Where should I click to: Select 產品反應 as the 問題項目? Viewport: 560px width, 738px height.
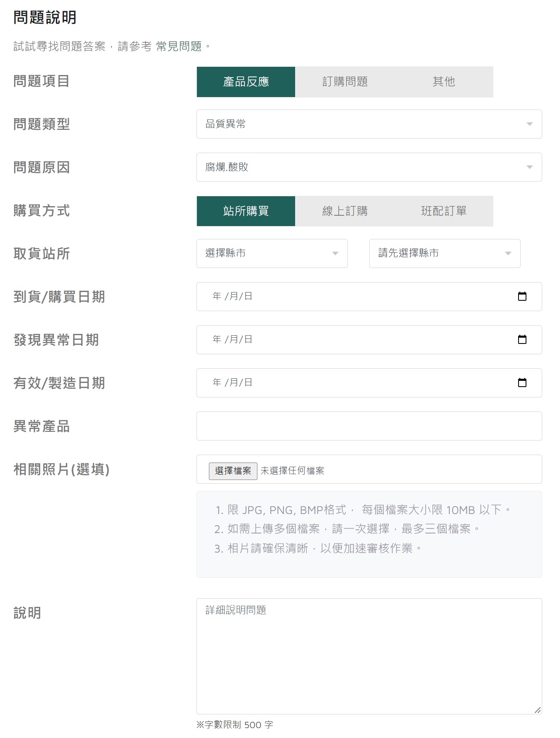click(246, 82)
